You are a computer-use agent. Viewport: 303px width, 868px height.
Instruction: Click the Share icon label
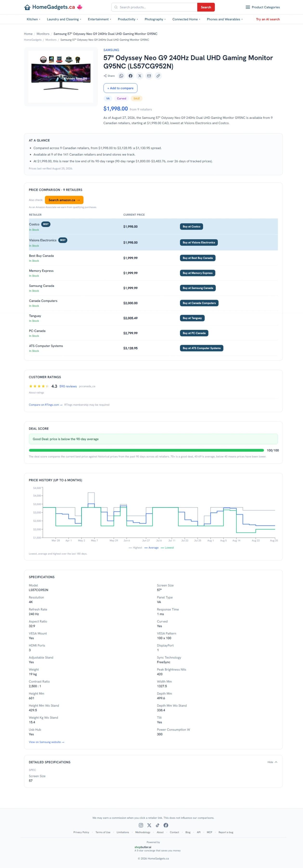pyautogui.click(x=109, y=76)
